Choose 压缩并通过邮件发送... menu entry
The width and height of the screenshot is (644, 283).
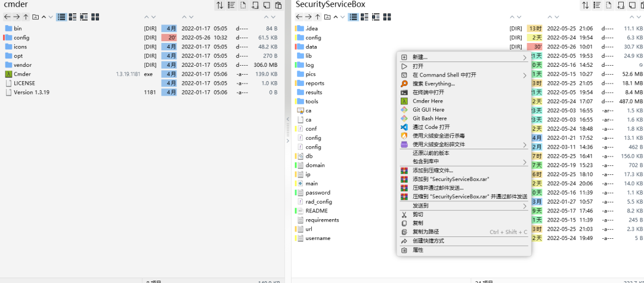coord(464,188)
